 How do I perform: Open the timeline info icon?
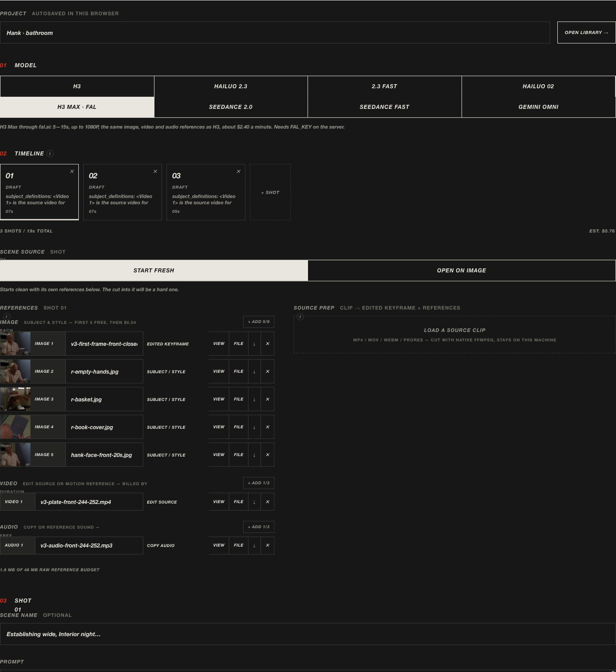coord(50,154)
